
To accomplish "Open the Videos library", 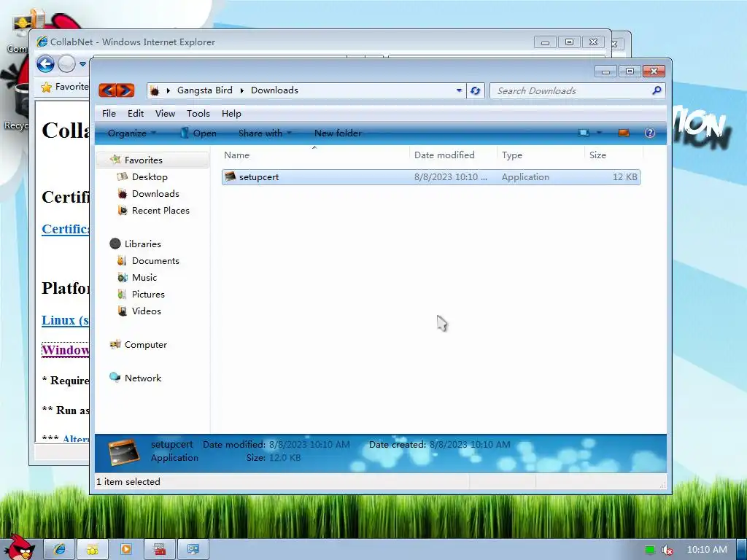I will pos(146,311).
